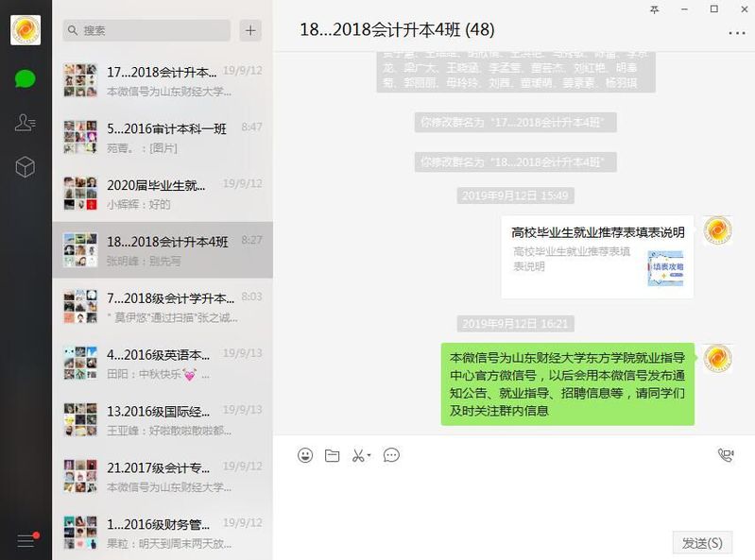Viewport: 755px width, 560px height.
Task: Open the Chats tab in sidebar
Action: [x=25, y=79]
